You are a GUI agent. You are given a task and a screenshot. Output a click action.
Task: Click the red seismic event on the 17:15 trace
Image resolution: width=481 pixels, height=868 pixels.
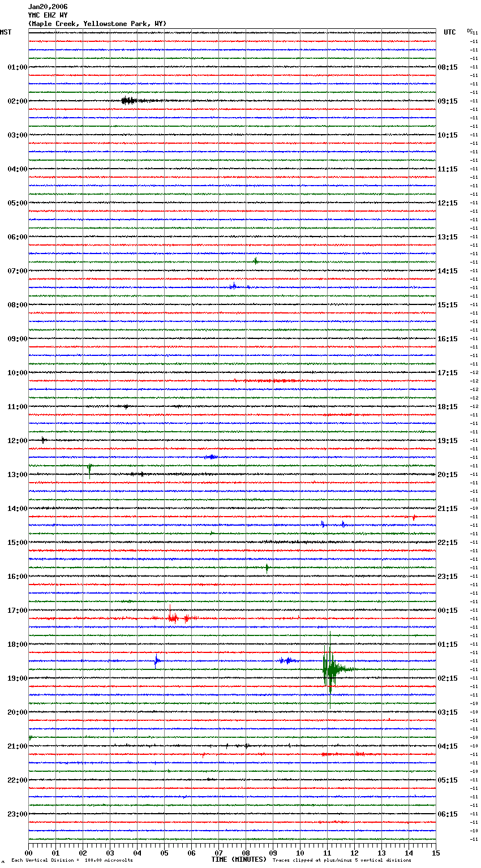click(173, 618)
